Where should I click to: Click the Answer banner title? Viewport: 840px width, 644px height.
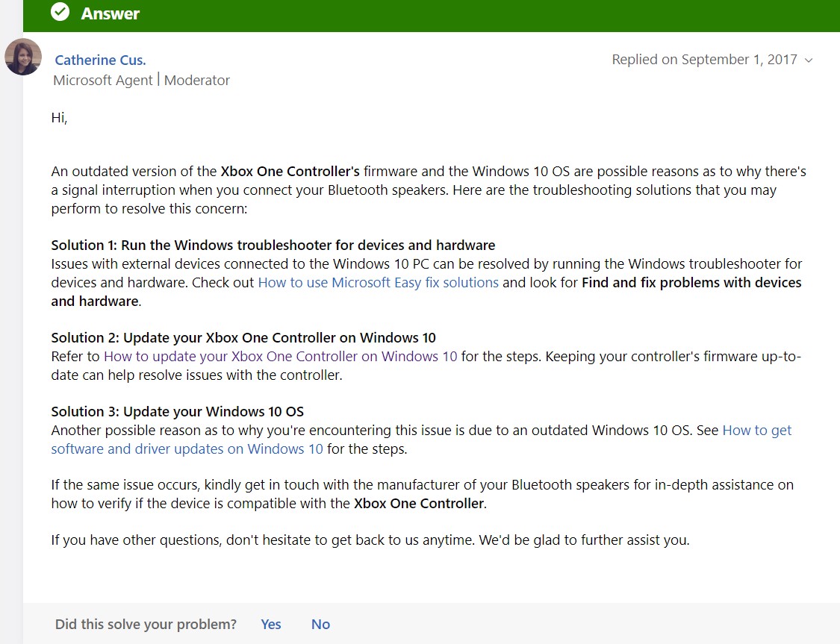[111, 13]
